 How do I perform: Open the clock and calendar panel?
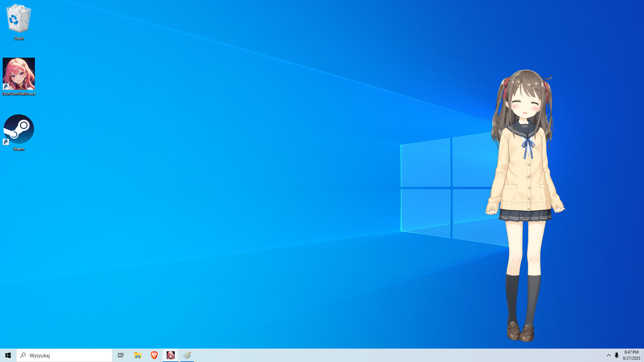[x=631, y=355]
